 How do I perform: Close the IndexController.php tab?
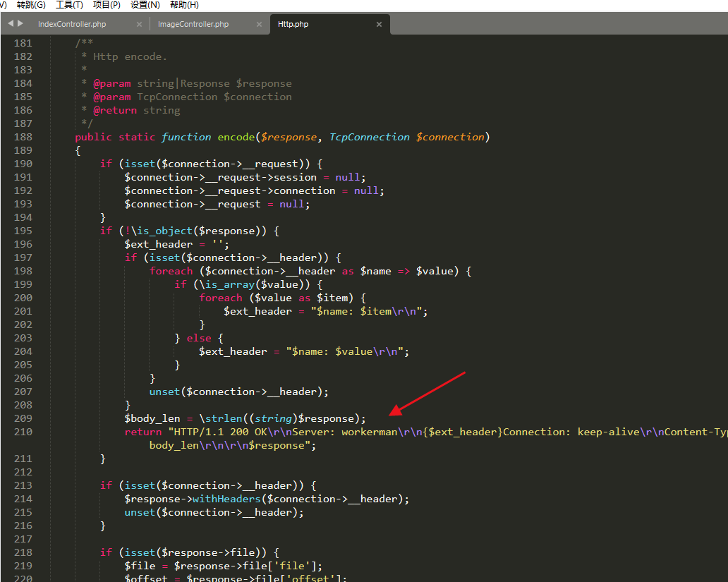[x=139, y=24]
